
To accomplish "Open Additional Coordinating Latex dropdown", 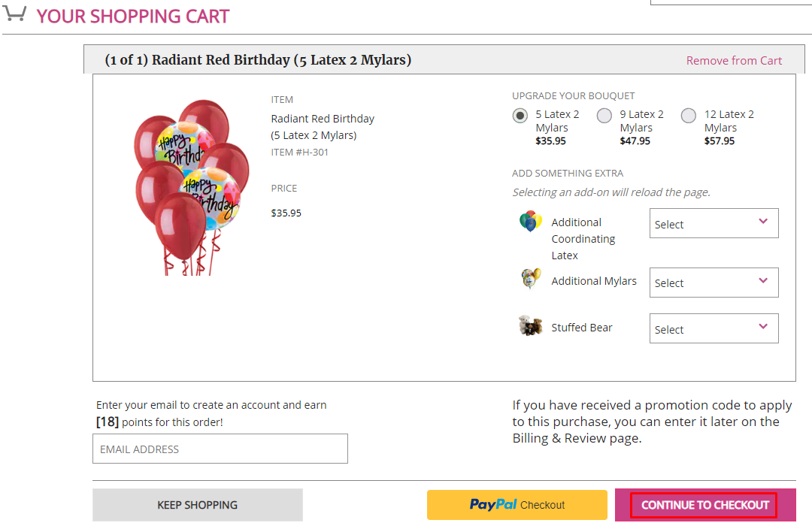I will point(713,224).
